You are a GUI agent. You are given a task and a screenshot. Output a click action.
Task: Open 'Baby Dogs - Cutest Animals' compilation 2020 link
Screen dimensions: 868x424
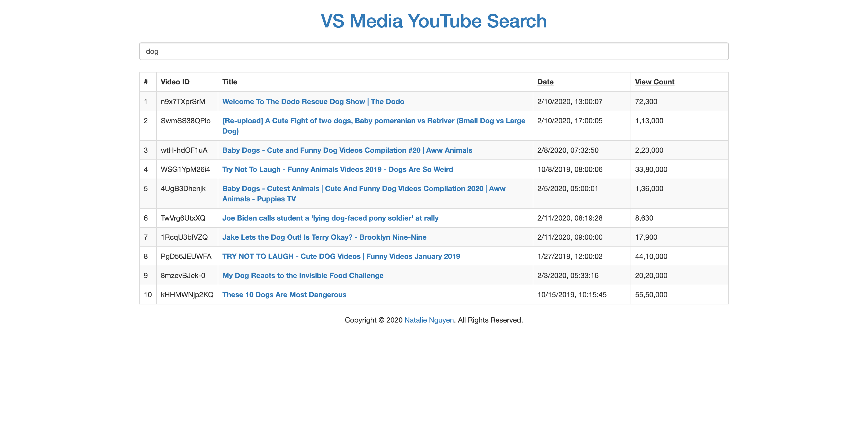pyautogui.click(x=364, y=194)
